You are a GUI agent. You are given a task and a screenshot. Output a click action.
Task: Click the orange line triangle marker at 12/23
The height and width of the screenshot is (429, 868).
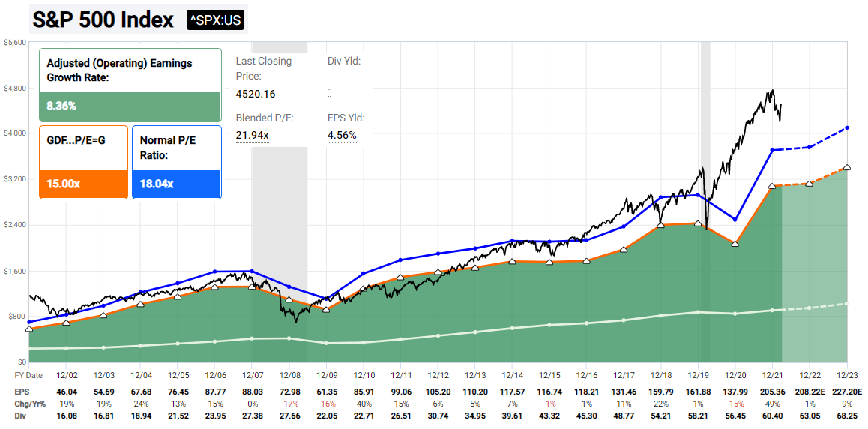(847, 166)
